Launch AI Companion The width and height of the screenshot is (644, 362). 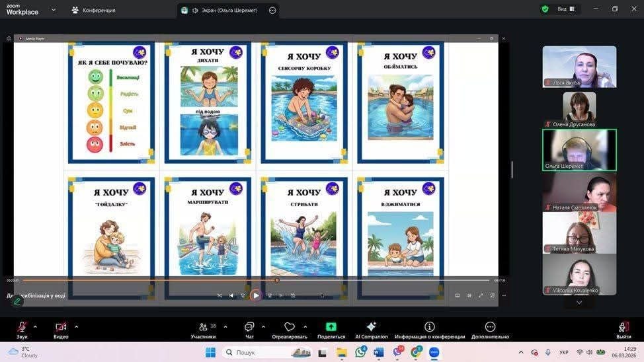371,328
